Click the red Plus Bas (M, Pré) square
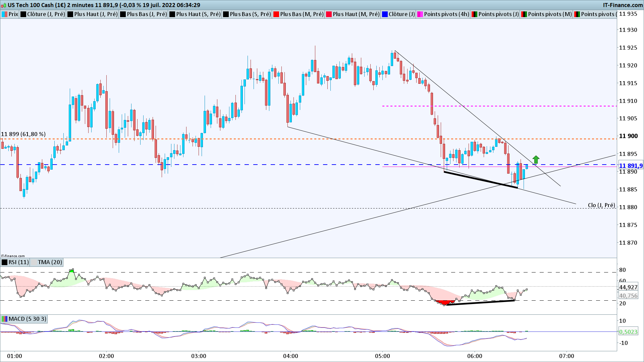The image size is (644, 362). click(x=276, y=14)
